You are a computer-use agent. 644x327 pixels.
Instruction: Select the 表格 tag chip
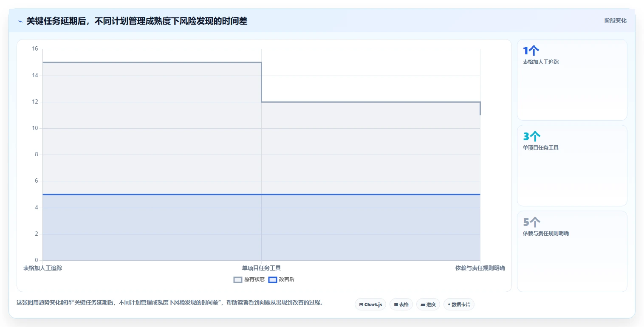401,304
